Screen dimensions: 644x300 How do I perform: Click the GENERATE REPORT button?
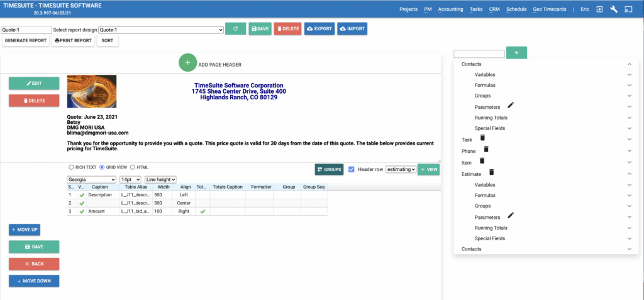pyautogui.click(x=25, y=41)
